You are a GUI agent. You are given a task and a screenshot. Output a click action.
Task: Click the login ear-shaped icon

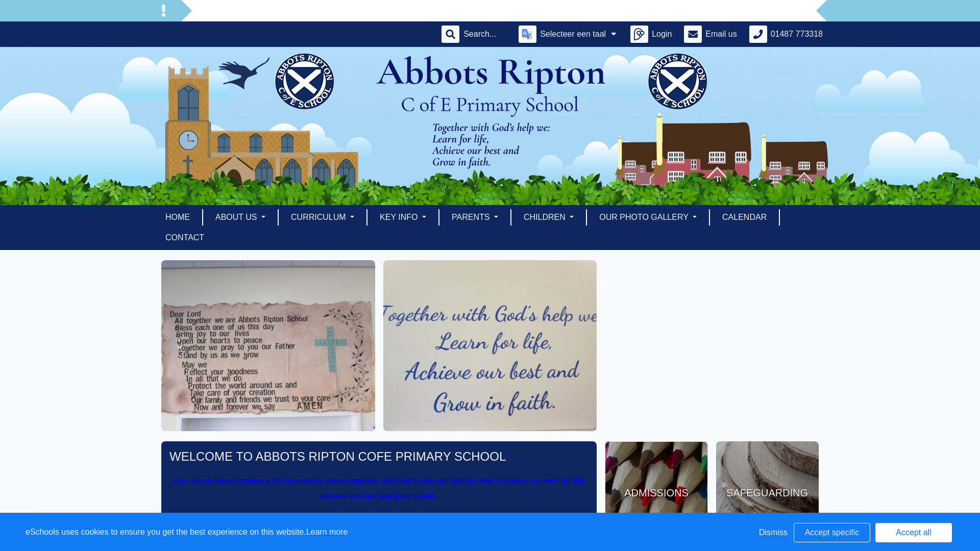639,34
